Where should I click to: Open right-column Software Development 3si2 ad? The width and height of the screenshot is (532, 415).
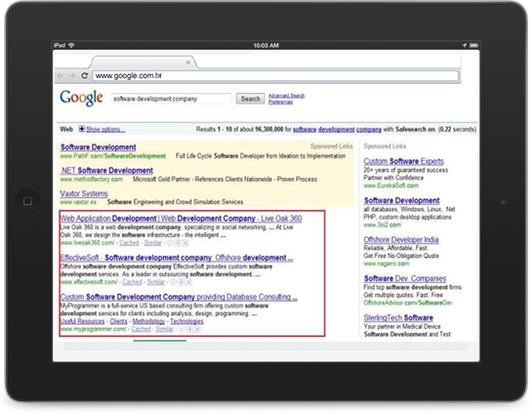402,200
